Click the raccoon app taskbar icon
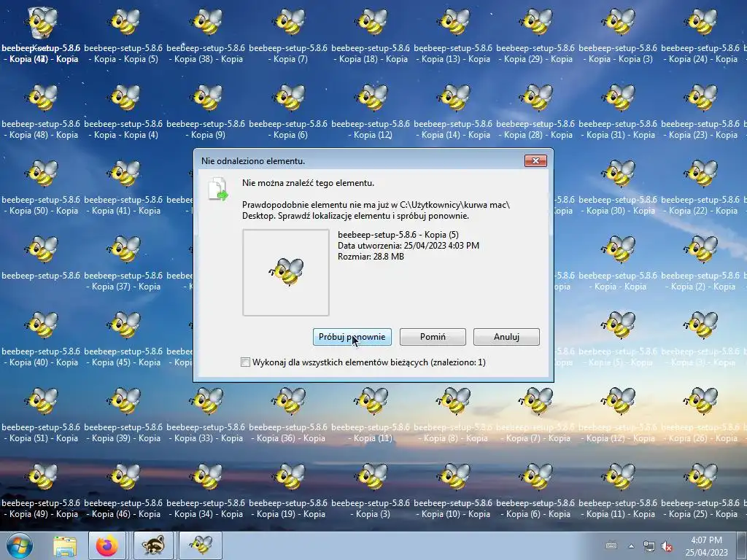 [153, 546]
